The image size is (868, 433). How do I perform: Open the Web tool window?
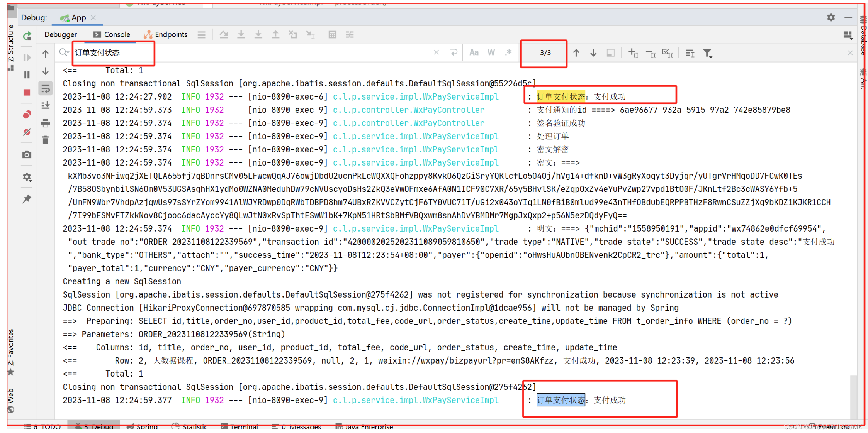pyautogui.click(x=11, y=401)
